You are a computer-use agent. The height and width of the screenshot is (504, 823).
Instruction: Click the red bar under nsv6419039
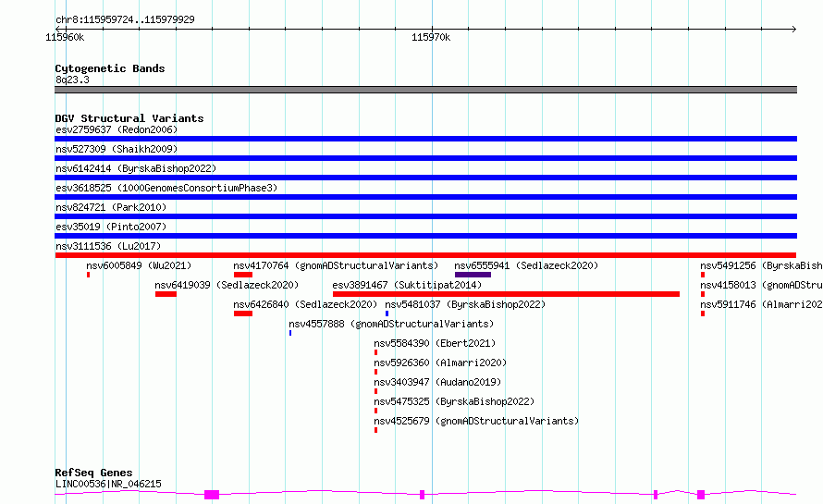coord(166,294)
